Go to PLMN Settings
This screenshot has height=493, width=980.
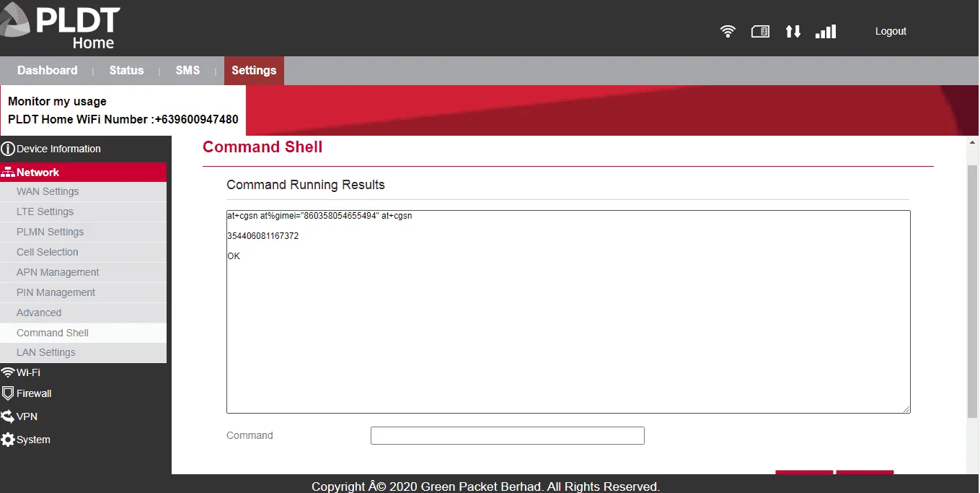pyautogui.click(x=83, y=232)
